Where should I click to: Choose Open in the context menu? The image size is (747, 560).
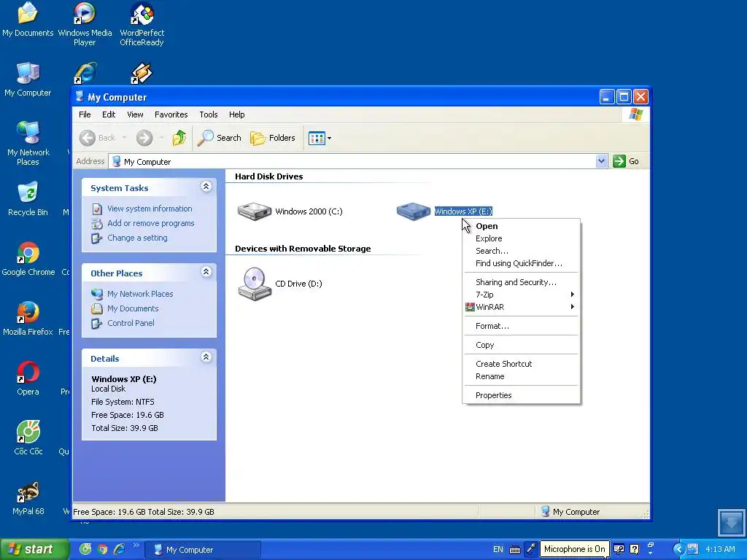pos(521,226)
